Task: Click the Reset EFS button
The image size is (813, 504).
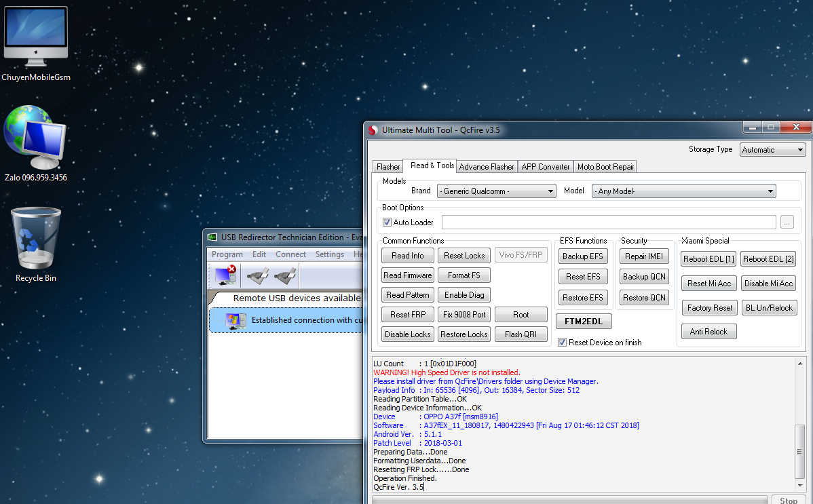Action: 583,277
